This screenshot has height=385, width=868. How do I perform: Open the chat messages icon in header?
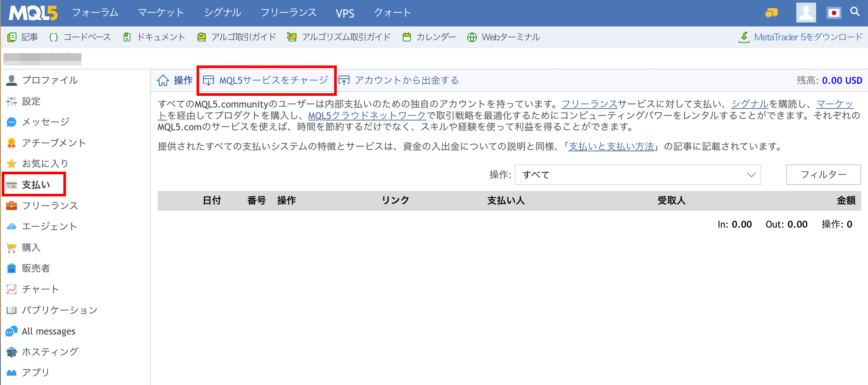[x=771, y=13]
